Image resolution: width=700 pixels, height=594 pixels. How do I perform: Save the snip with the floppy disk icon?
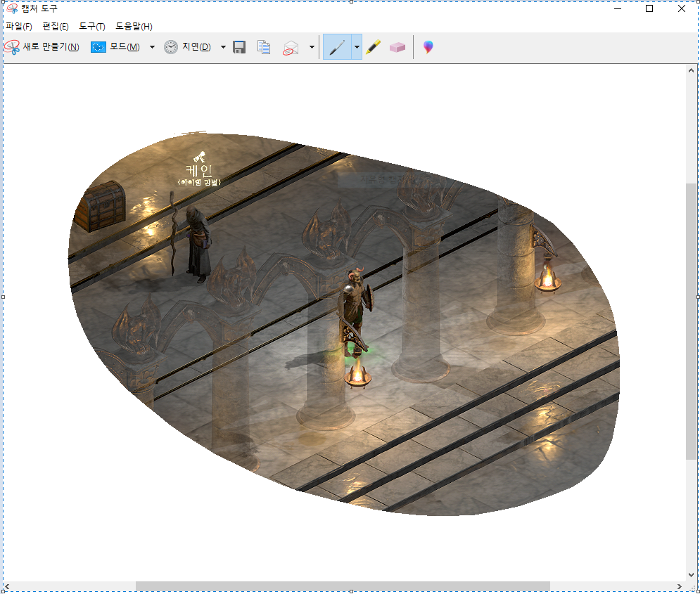(x=239, y=47)
